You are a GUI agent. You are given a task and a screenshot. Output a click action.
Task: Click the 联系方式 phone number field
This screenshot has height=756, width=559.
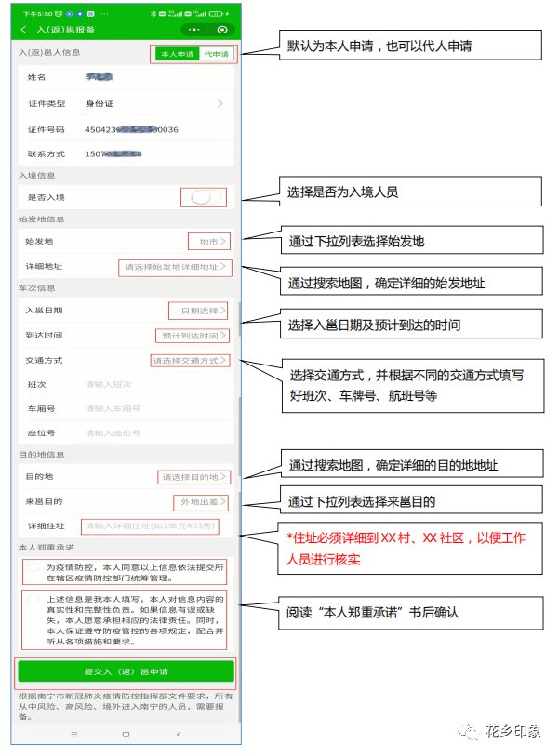click(x=113, y=154)
